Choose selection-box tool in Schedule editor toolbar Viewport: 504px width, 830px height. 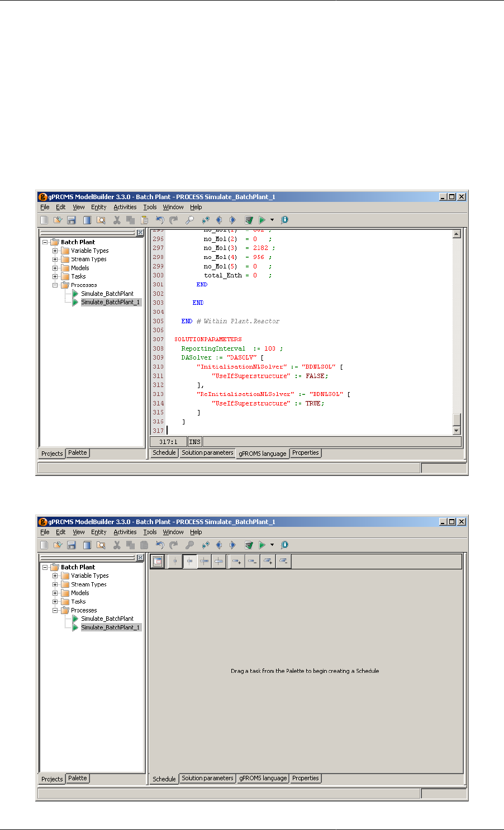coord(158,562)
